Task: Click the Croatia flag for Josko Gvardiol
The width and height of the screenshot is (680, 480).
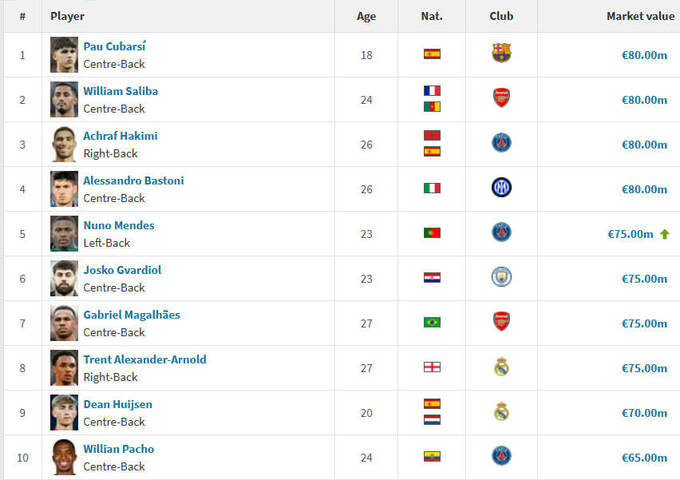Action: (x=432, y=277)
